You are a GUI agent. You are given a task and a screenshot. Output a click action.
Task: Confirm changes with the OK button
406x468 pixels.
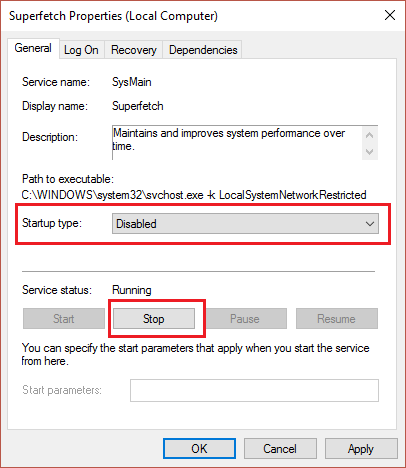tap(199, 449)
